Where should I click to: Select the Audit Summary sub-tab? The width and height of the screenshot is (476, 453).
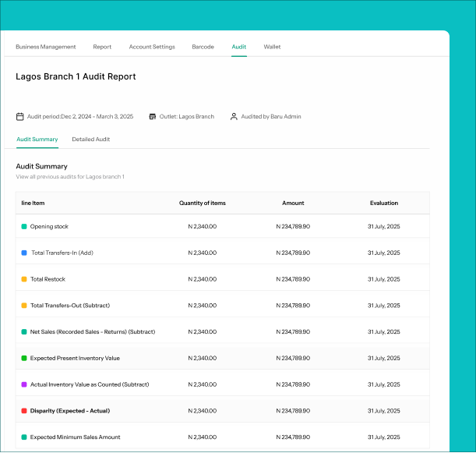click(x=37, y=139)
